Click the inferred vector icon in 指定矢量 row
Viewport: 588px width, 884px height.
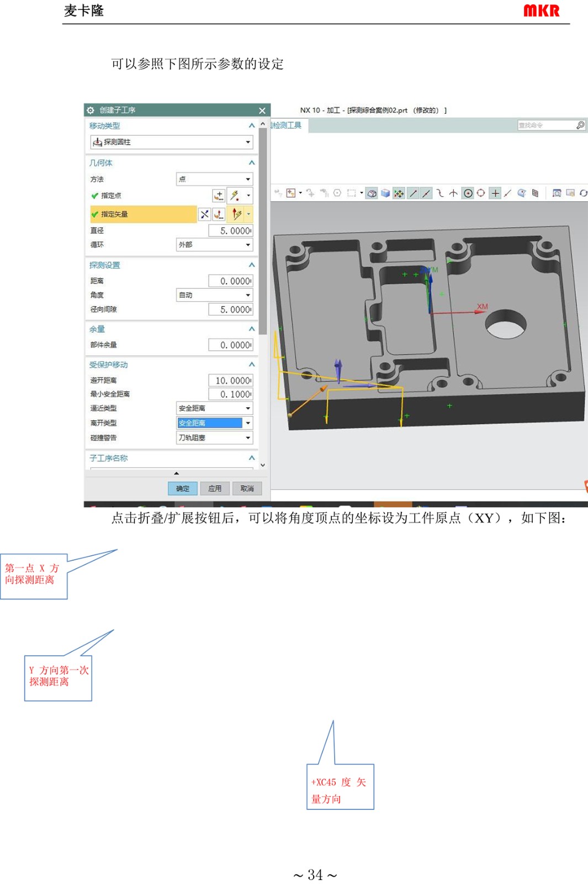coord(236,214)
